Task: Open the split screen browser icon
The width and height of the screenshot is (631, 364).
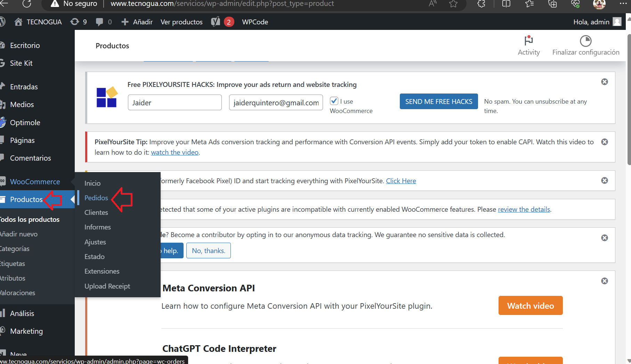Action: 506,4
